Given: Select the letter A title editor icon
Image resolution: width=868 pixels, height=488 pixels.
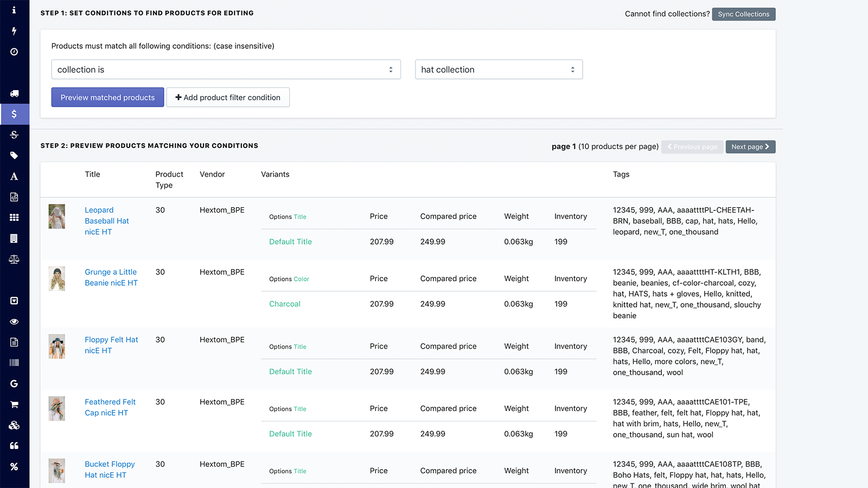Looking at the screenshot, I should tap(14, 176).
